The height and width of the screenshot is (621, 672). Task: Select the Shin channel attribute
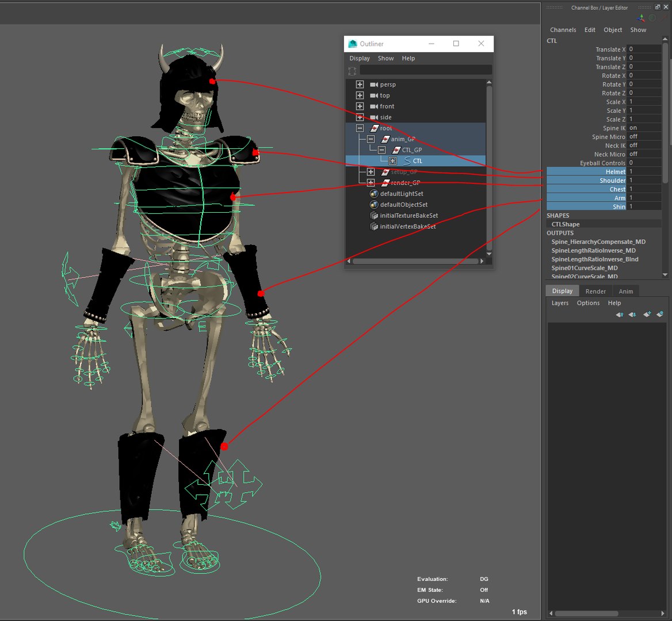pyautogui.click(x=586, y=206)
